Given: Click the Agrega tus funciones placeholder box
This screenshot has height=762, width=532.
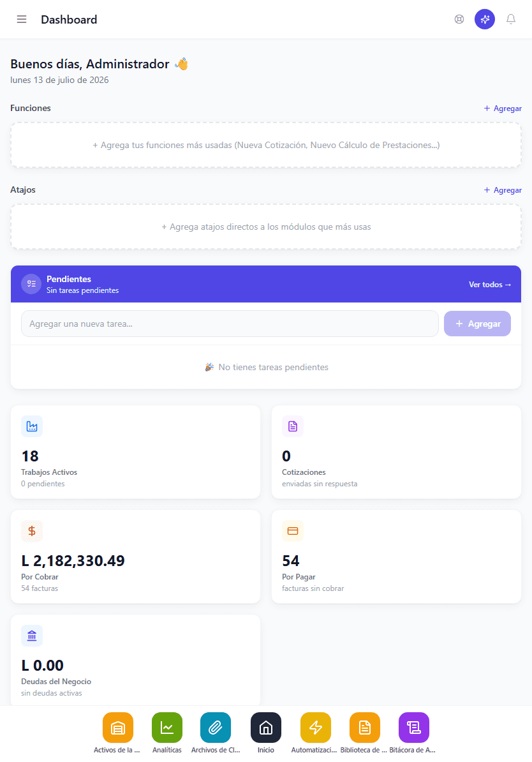Looking at the screenshot, I should tap(266, 145).
